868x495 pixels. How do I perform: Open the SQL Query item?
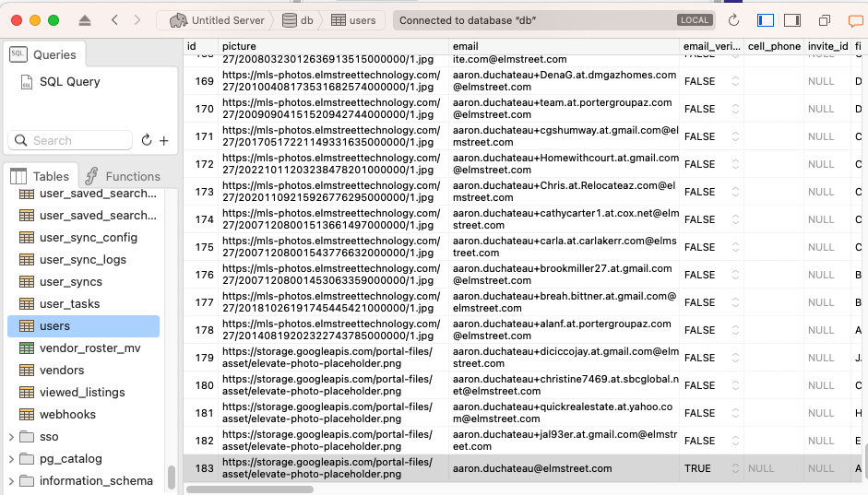point(70,82)
